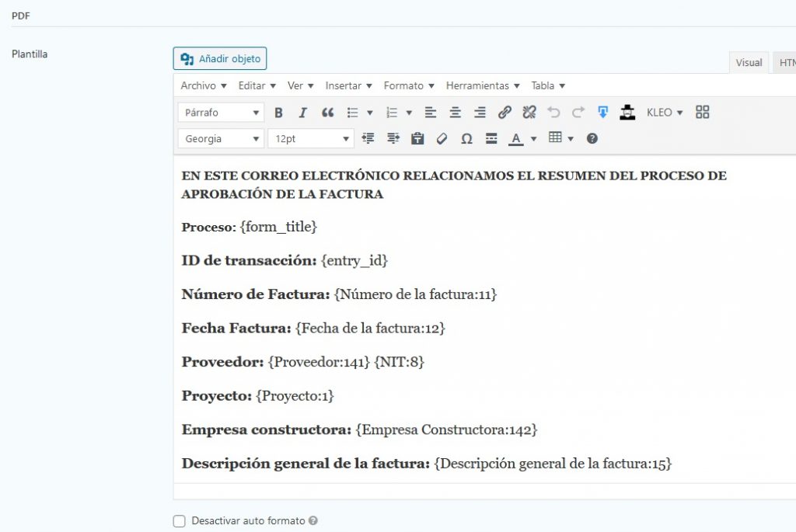Open the Herramientas menu
The width and height of the screenshot is (796, 532).
tap(482, 85)
